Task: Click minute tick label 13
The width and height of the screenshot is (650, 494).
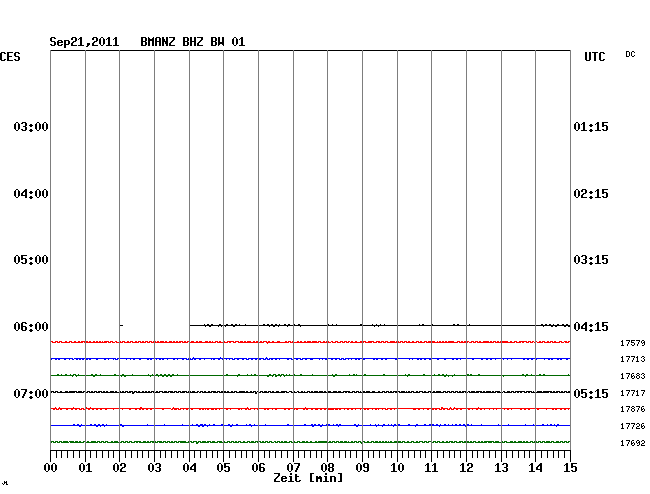Action: click(x=501, y=468)
